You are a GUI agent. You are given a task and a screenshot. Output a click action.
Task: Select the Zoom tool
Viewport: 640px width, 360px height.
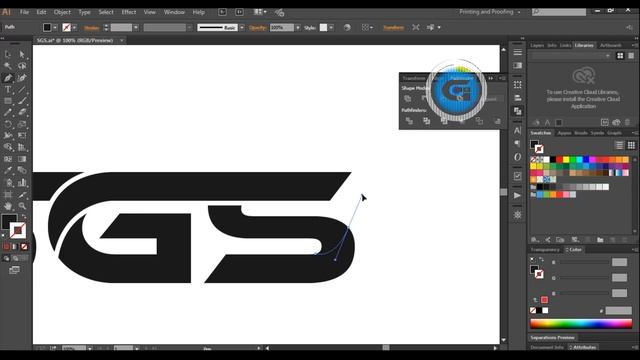pos(22,206)
